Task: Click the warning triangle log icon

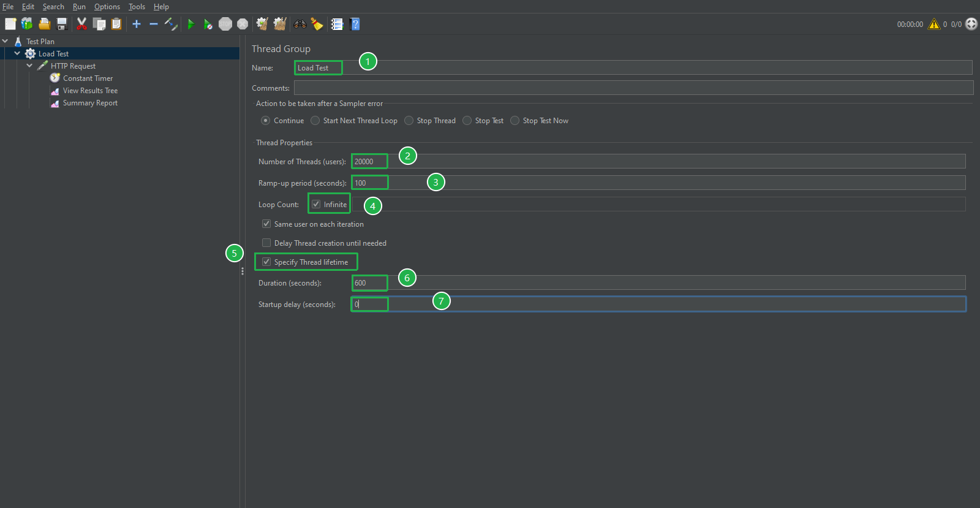Action: (934, 24)
